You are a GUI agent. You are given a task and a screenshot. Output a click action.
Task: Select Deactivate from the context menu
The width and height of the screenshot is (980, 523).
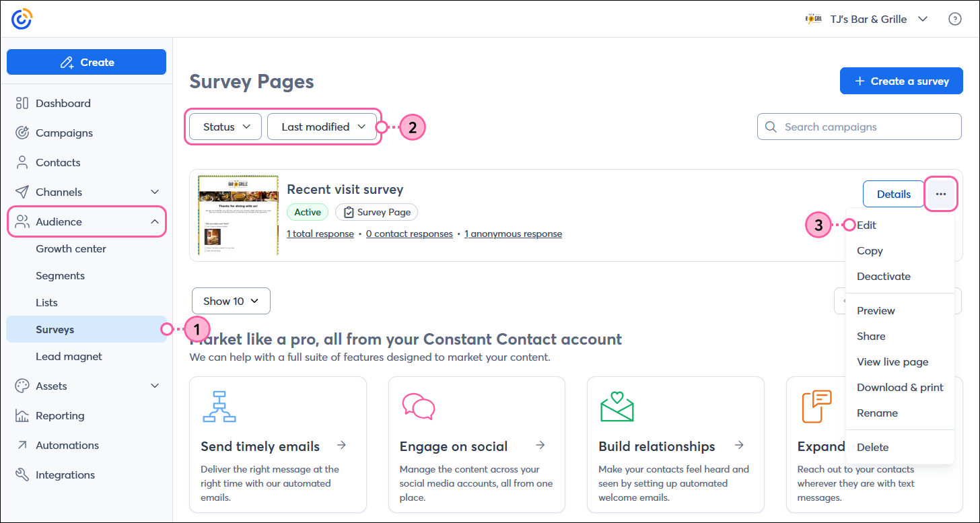[884, 276]
